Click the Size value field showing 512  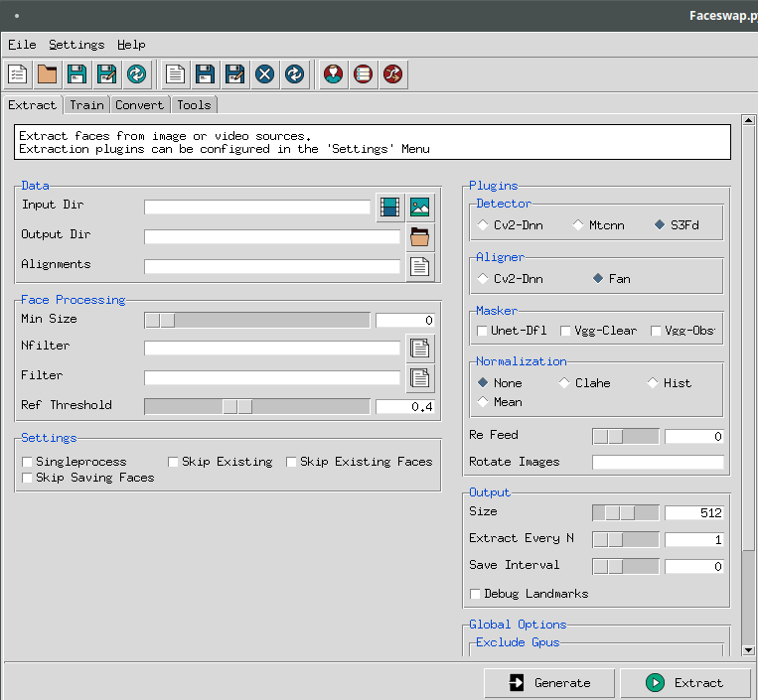tap(694, 513)
